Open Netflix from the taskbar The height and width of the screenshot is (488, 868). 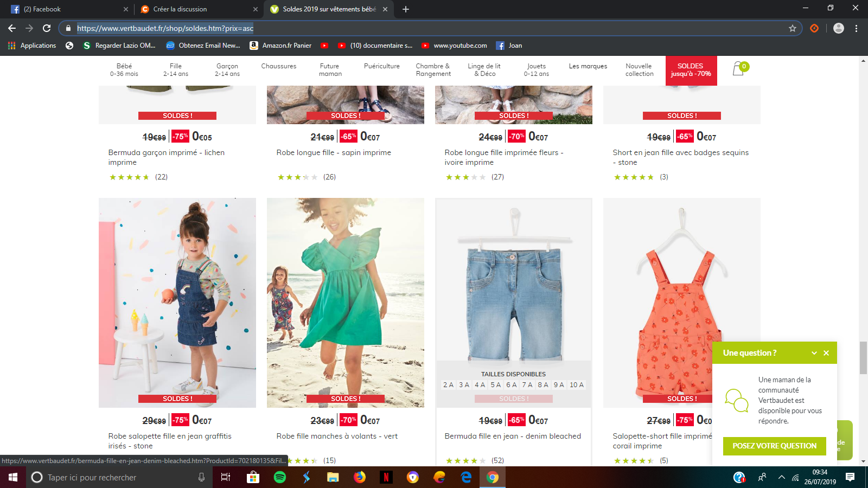coord(386,477)
